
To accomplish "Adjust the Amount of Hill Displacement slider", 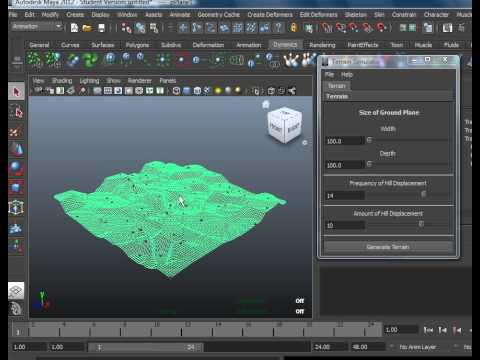I will 421,224.
